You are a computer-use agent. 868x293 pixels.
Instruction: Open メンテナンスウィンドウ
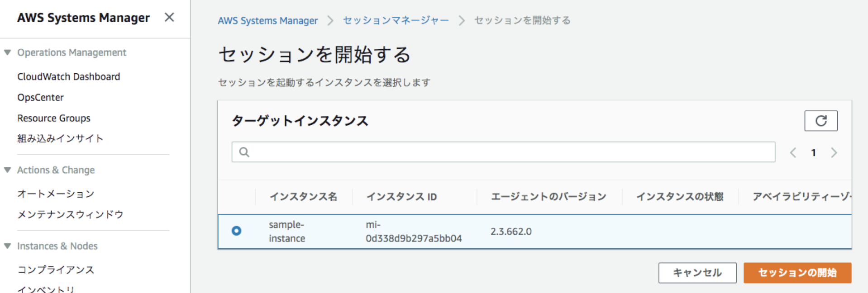70,214
